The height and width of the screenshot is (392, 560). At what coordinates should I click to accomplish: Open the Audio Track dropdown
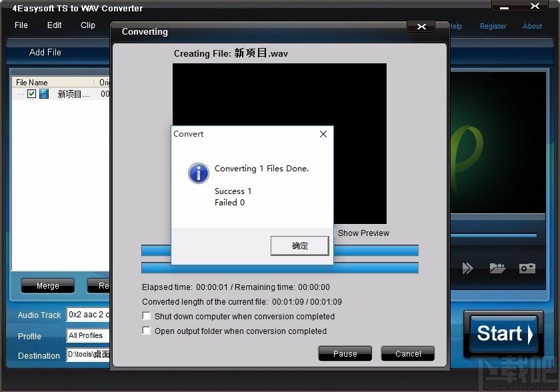(x=88, y=315)
